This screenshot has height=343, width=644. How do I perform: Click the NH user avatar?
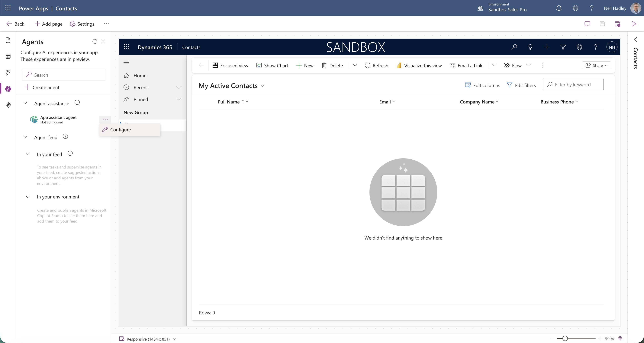point(612,47)
